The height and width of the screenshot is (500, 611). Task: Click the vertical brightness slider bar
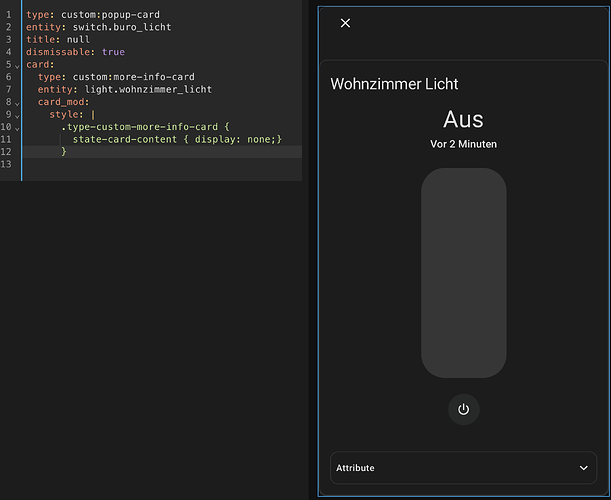[x=463, y=273]
